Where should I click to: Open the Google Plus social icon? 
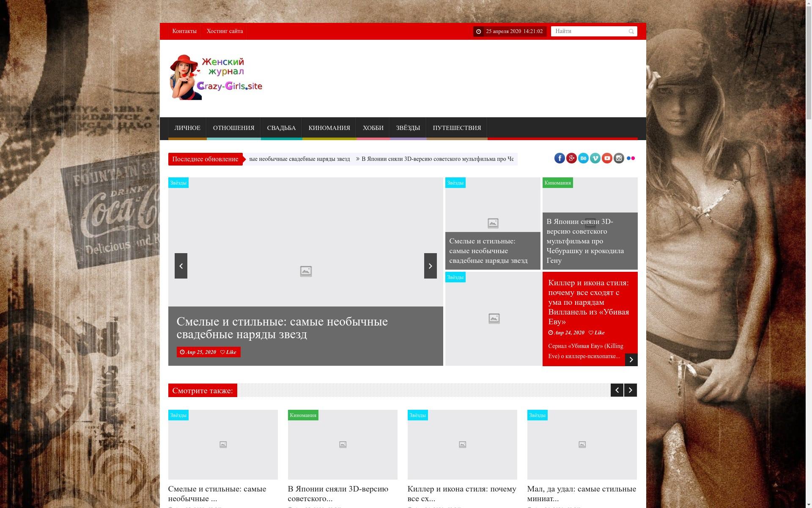pyautogui.click(x=571, y=158)
